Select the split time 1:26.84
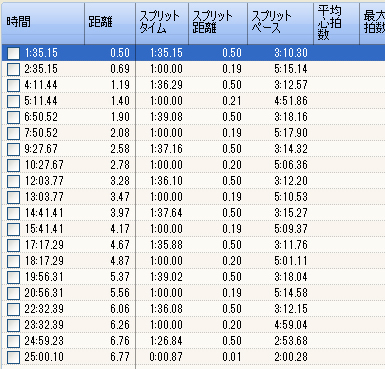 [166, 341]
